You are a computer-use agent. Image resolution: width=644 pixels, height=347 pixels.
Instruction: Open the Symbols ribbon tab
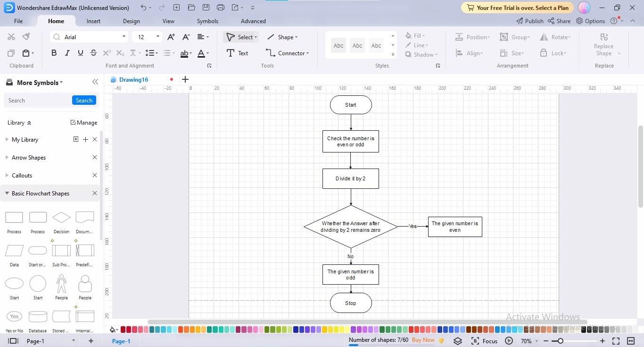207,21
